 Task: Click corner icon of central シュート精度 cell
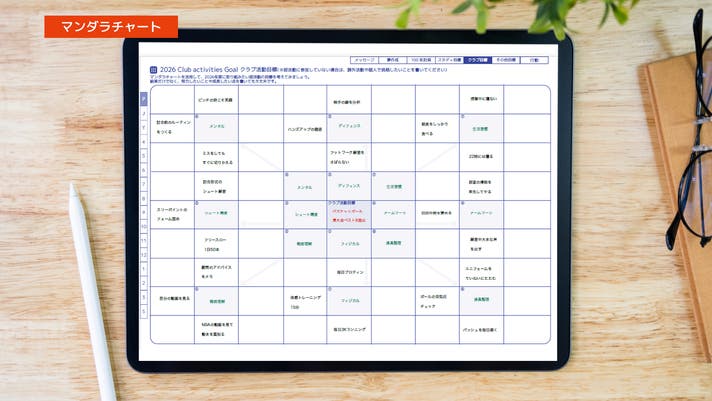pyautogui.click(x=286, y=204)
